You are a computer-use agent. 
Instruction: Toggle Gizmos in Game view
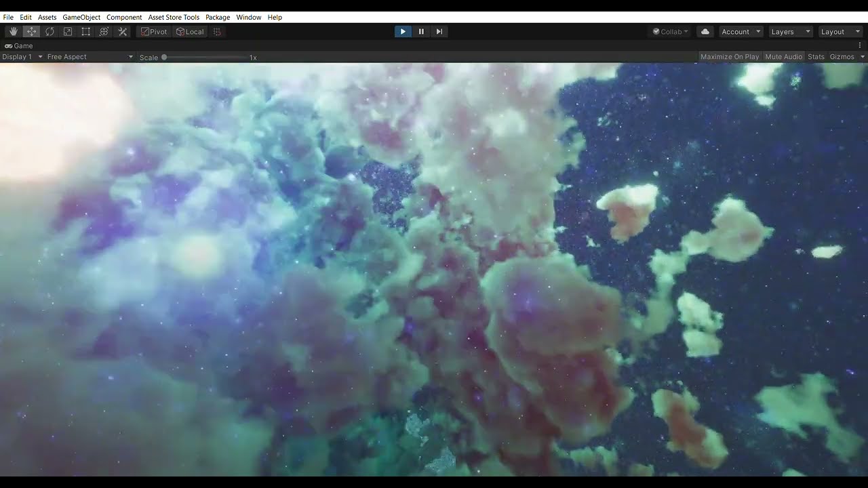tap(842, 57)
